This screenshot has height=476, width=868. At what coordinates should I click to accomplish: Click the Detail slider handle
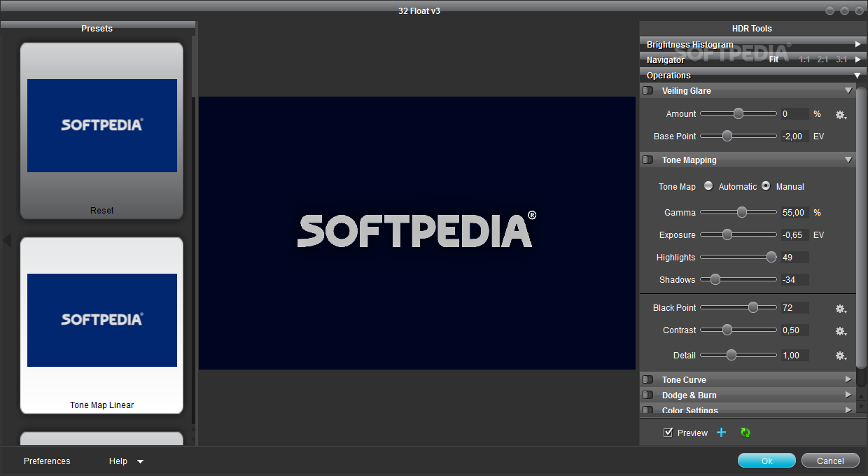(731, 355)
